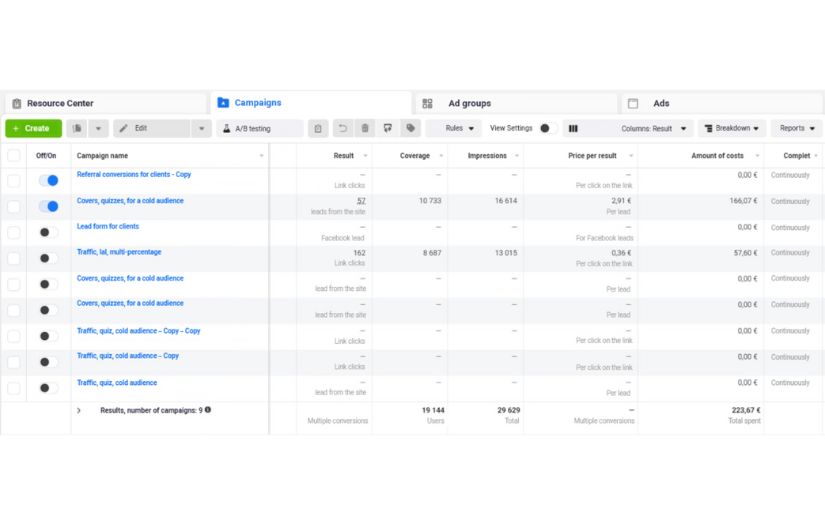Sort by the Impressions column header
Viewport: 825px width, 525px height.
coord(487,156)
